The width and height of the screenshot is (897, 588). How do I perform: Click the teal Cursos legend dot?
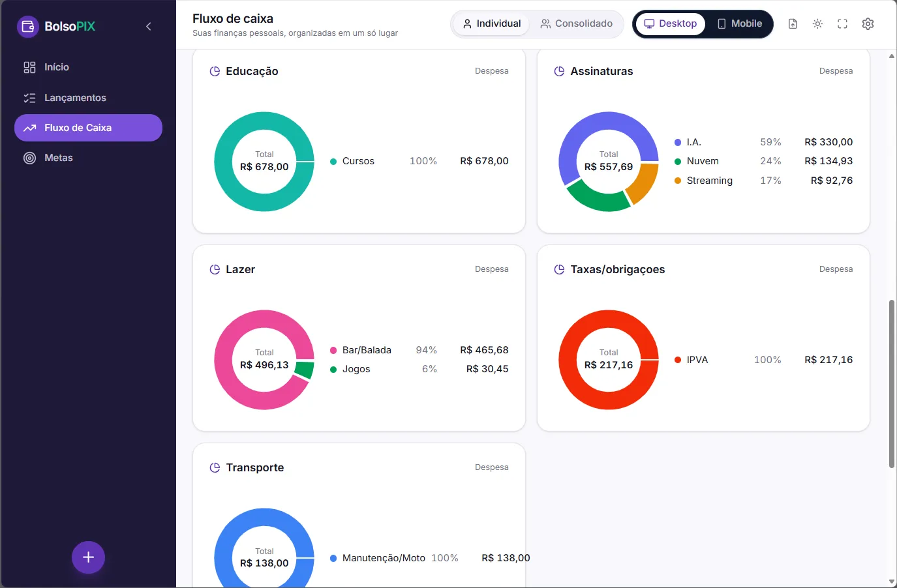coord(333,162)
